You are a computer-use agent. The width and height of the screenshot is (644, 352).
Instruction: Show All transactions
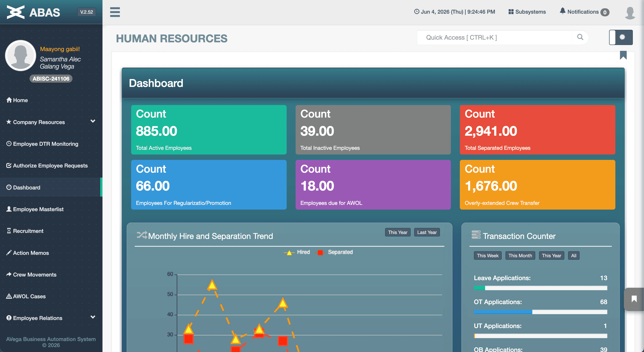[x=574, y=255]
